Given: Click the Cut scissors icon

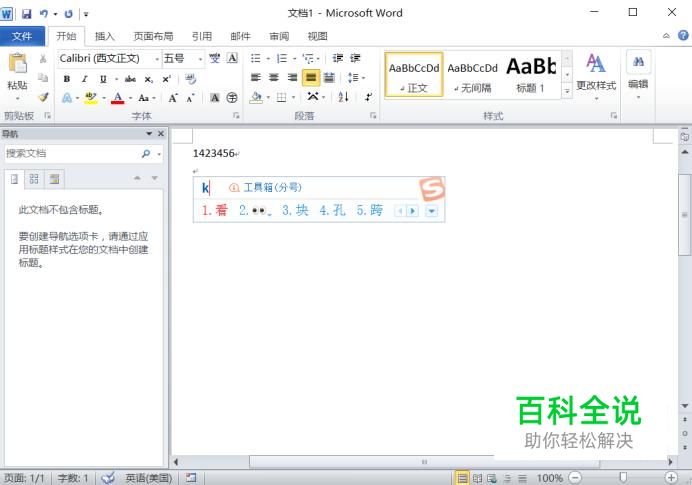Looking at the screenshot, I should click(x=43, y=58).
